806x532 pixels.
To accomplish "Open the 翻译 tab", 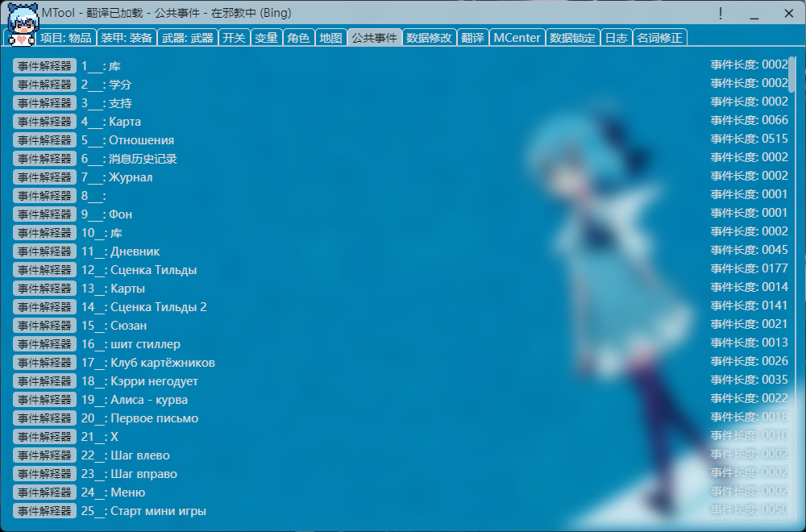I will point(472,38).
